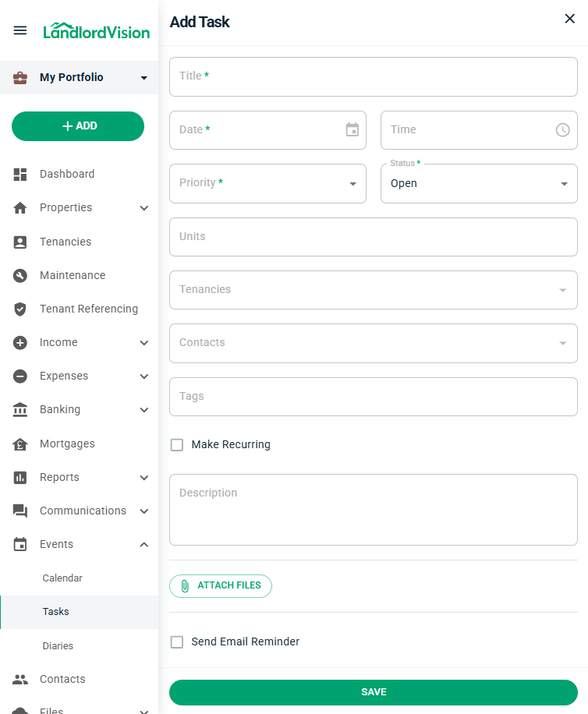The height and width of the screenshot is (714, 588).
Task: Expand the Properties sidebar section
Action: pos(143,208)
